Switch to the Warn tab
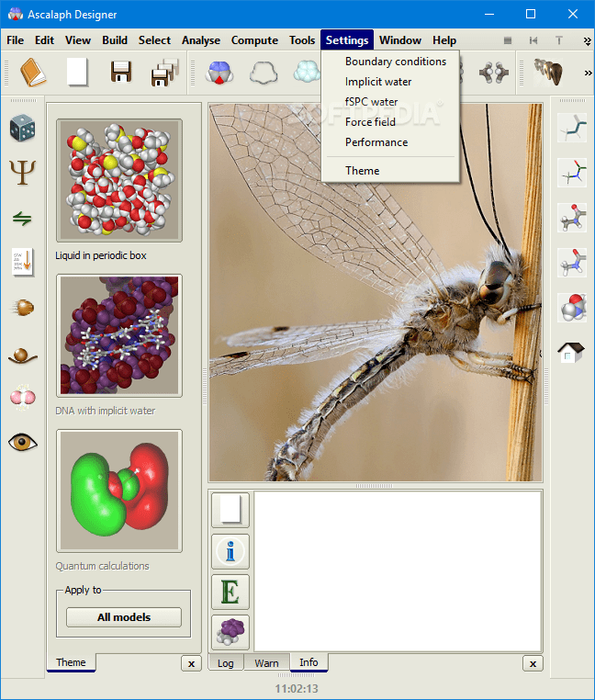Screen dimensions: 595x700 point(266,663)
